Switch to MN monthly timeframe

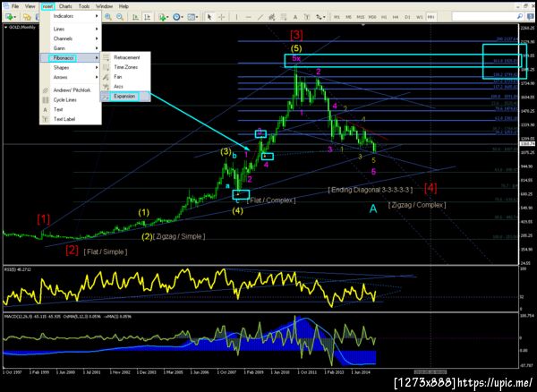coord(430,17)
